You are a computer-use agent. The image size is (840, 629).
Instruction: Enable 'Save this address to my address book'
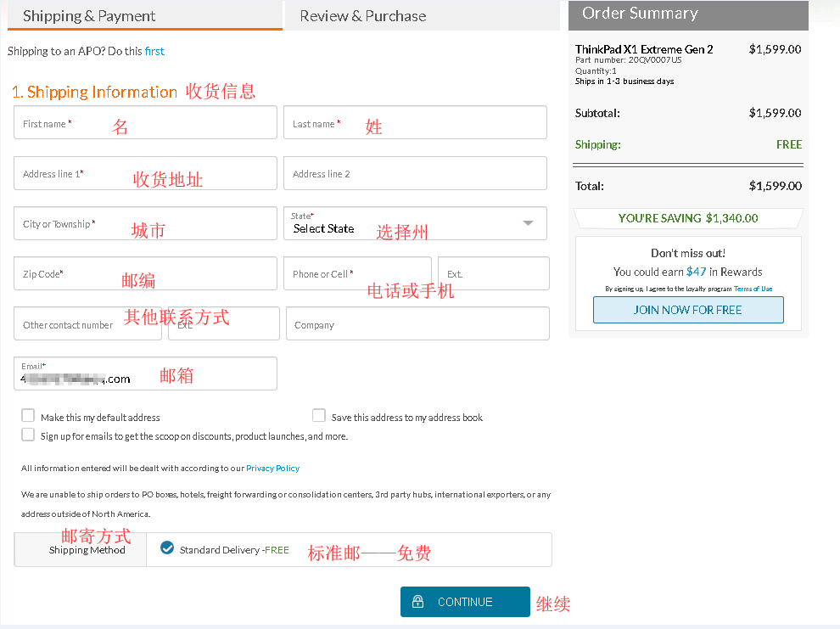[319, 416]
